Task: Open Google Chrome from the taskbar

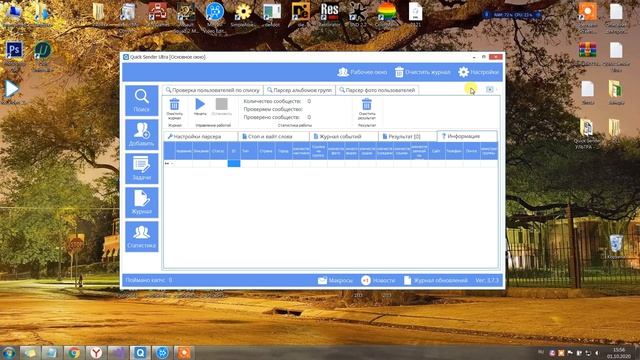Action: point(74,352)
